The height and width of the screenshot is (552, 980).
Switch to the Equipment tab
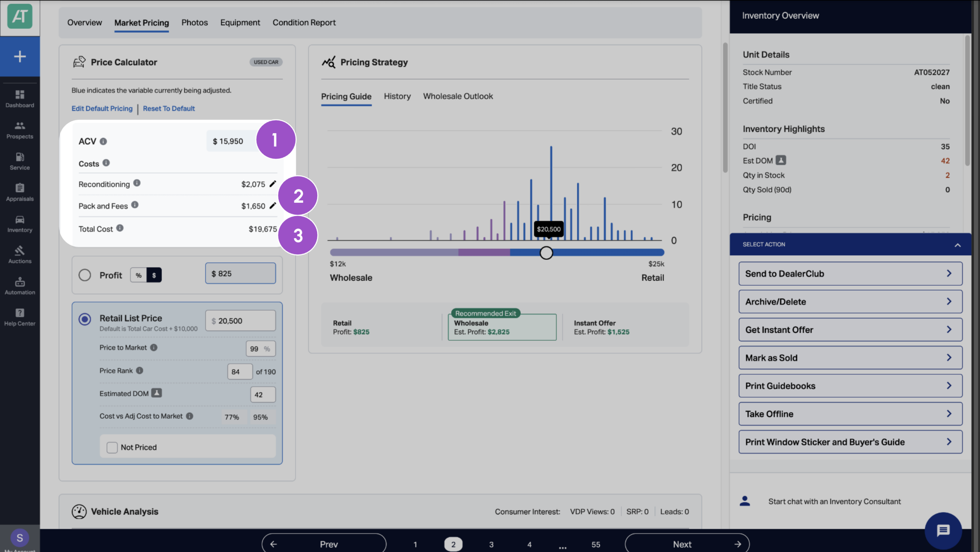coord(240,23)
